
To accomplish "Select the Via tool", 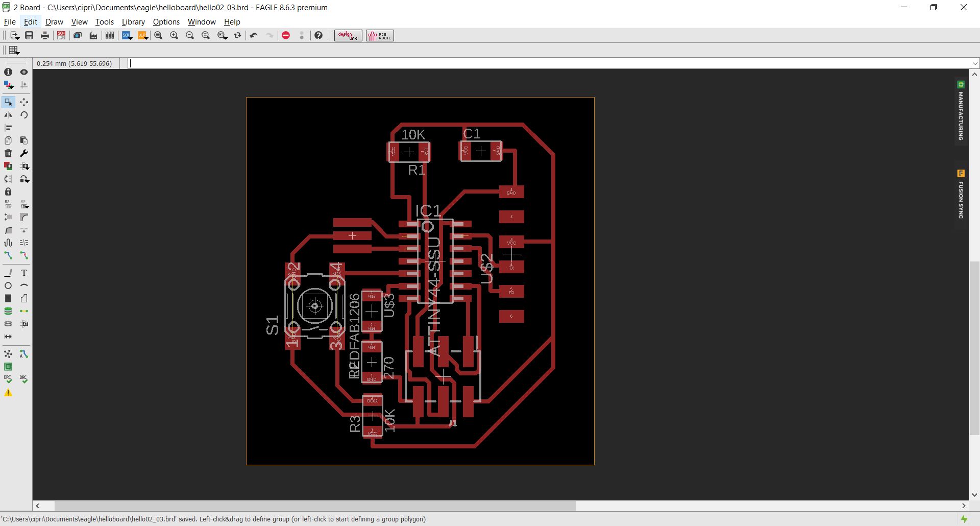I will (8, 311).
